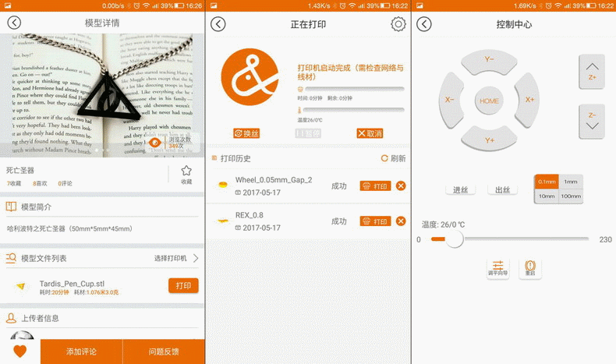Screen dimensions: 616x364
Task: Tap 0评论 count text
Action: coord(65,183)
